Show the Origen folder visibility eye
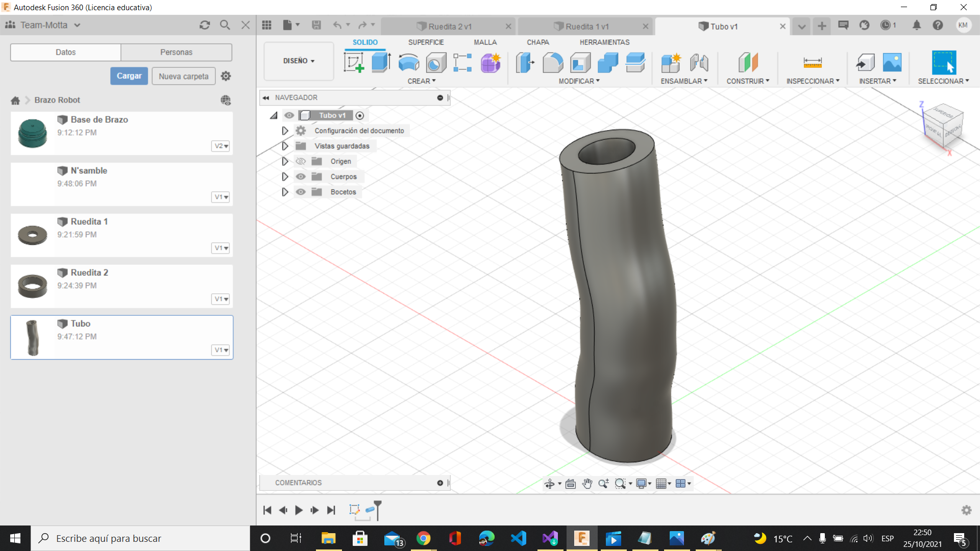 tap(301, 161)
